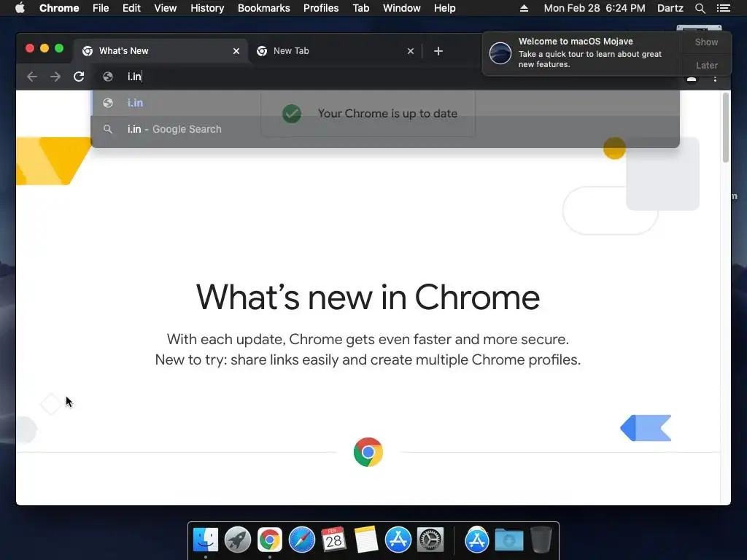The image size is (747, 560).
Task: Open Chrome's three-dot menu
Action: [715, 79]
